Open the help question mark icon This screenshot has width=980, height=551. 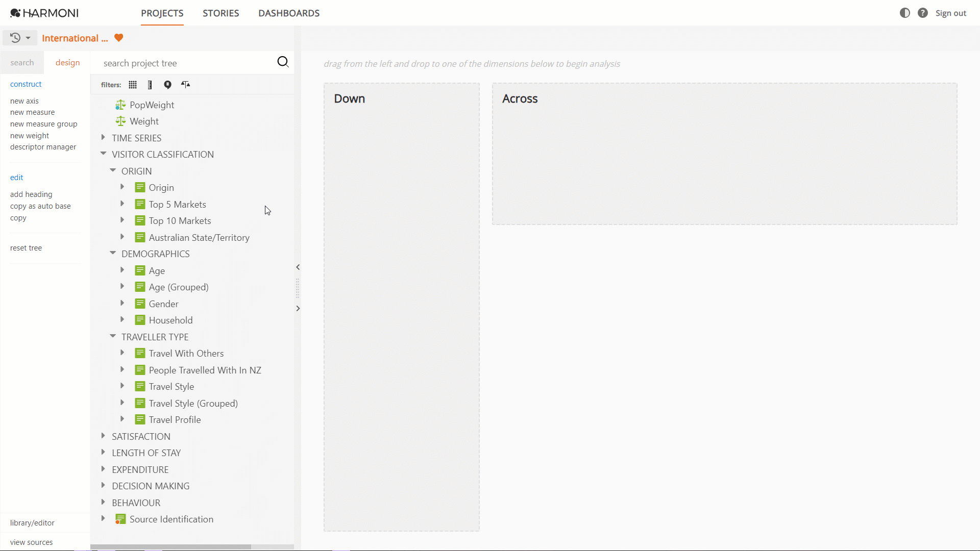(923, 13)
